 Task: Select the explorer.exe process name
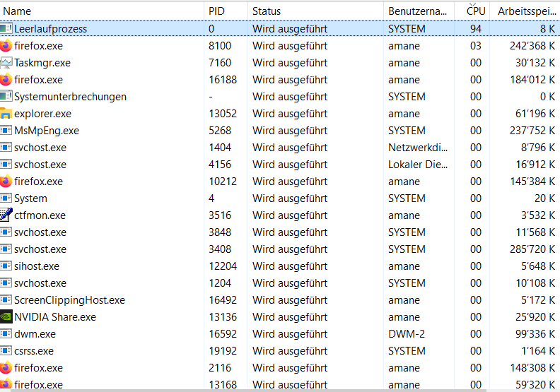[43, 114]
